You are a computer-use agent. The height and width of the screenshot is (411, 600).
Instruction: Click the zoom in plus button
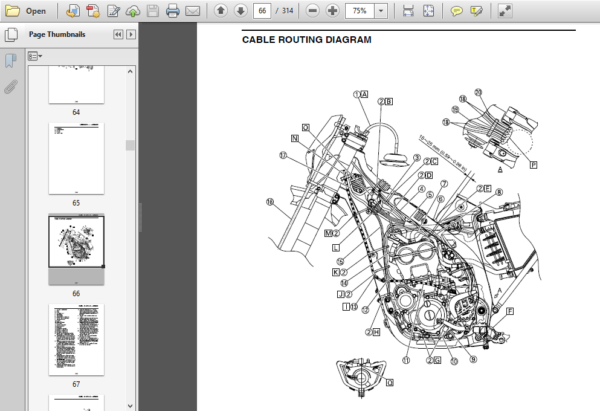pos(332,11)
